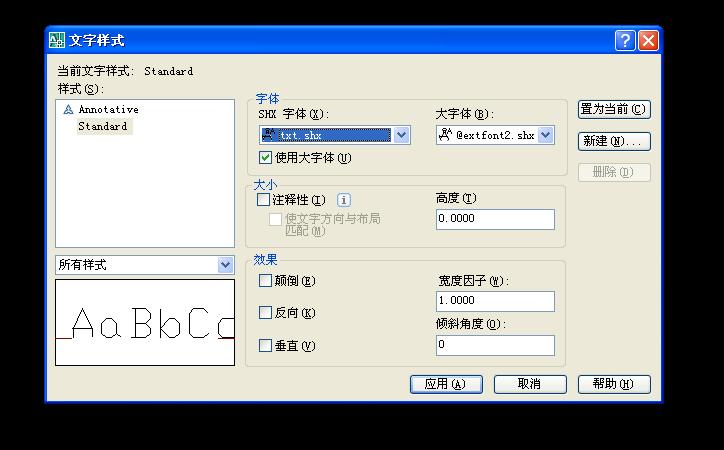The height and width of the screenshot is (450, 724).
Task: Check the 垂直 vertical checkbox
Action: [266, 346]
